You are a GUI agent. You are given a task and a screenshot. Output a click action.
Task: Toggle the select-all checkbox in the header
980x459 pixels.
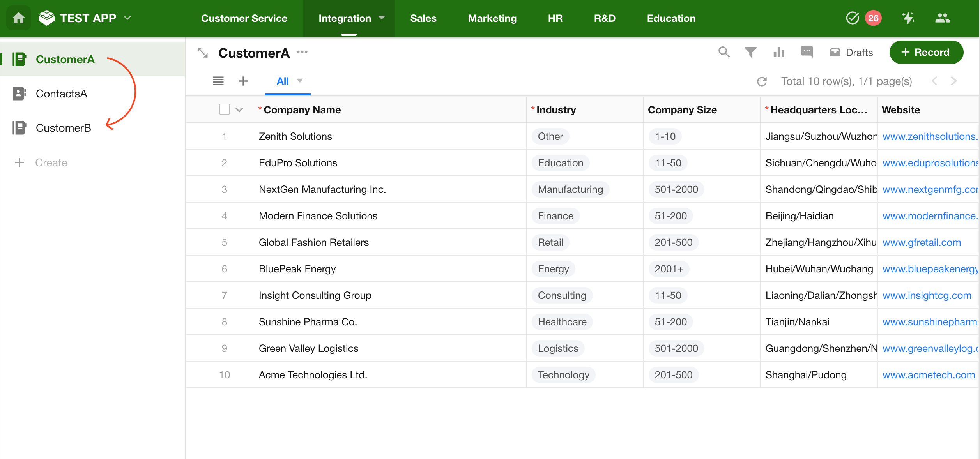click(x=225, y=109)
